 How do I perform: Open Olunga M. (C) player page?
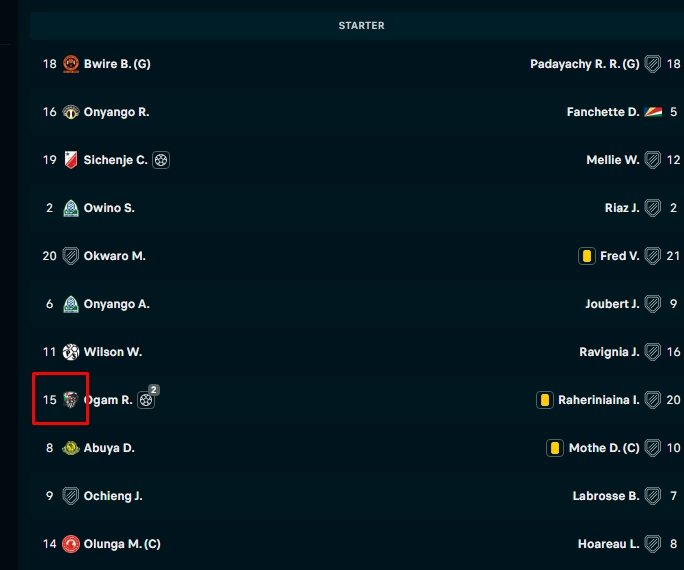coord(122,544)
